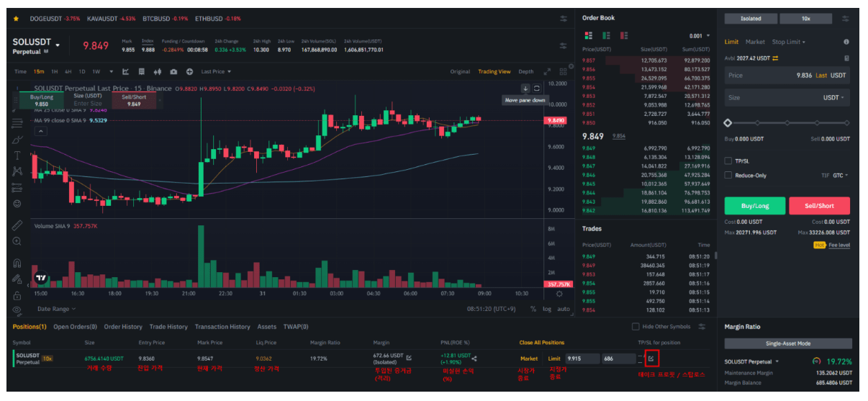
Task: Toggle percent scale on chart
Action: 533,309
